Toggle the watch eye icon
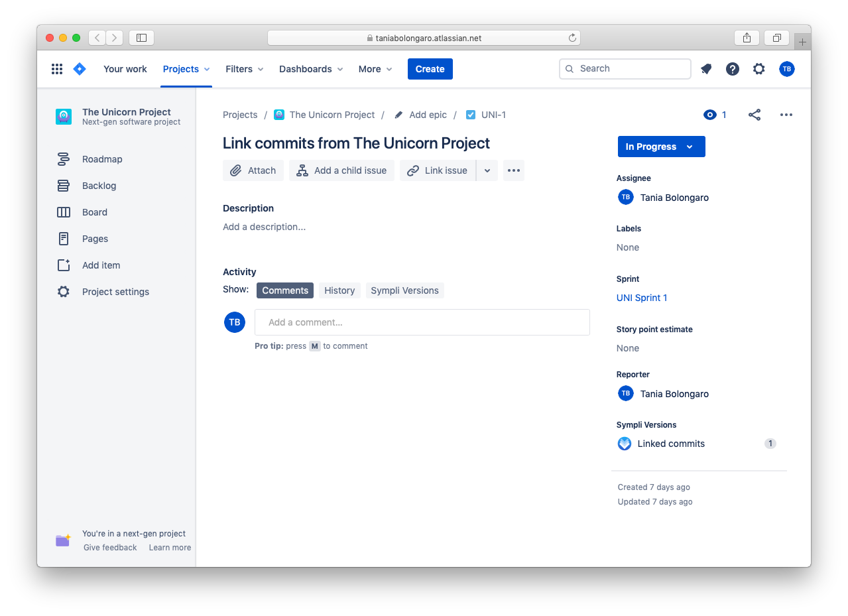Screen dimensions: 848x616 point(710,115)
